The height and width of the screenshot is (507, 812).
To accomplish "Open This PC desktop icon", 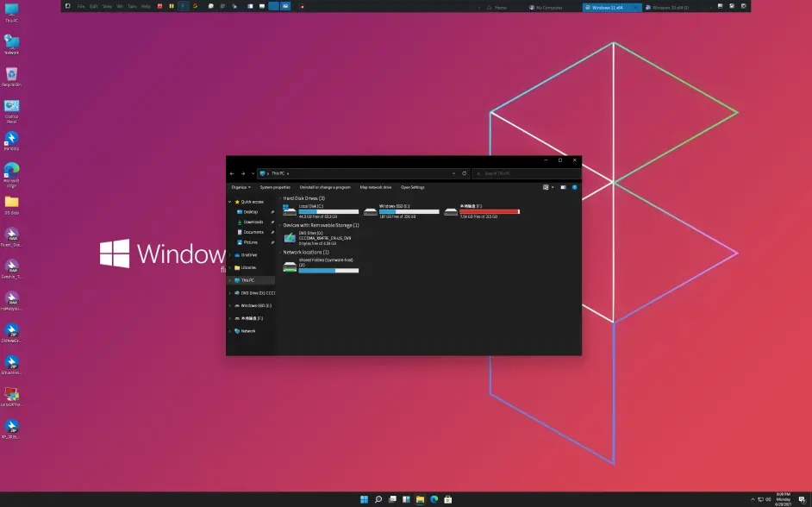I will pos(11,12).
